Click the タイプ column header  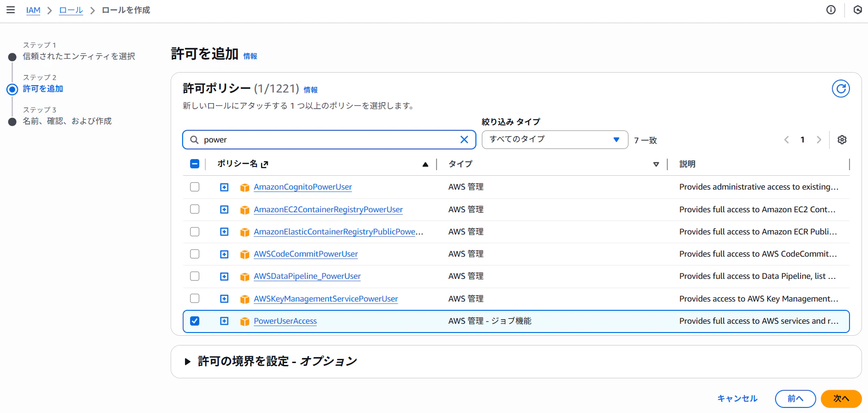(x=461, y=164)
